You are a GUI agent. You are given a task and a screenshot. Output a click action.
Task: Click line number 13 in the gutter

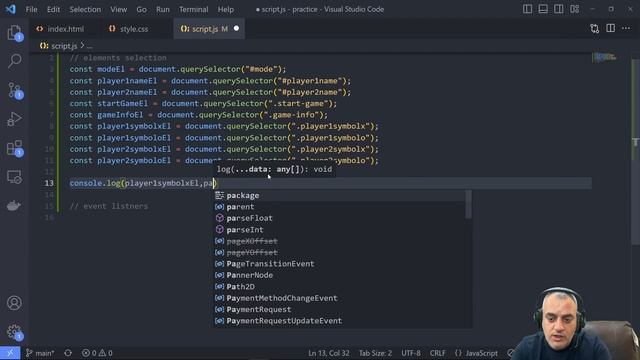click(x=49, y=183)
